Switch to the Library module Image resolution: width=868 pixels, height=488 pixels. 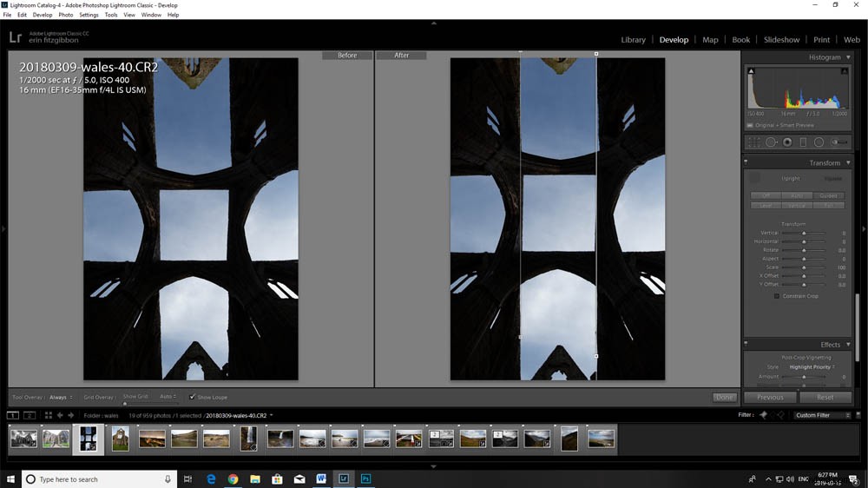634,40
